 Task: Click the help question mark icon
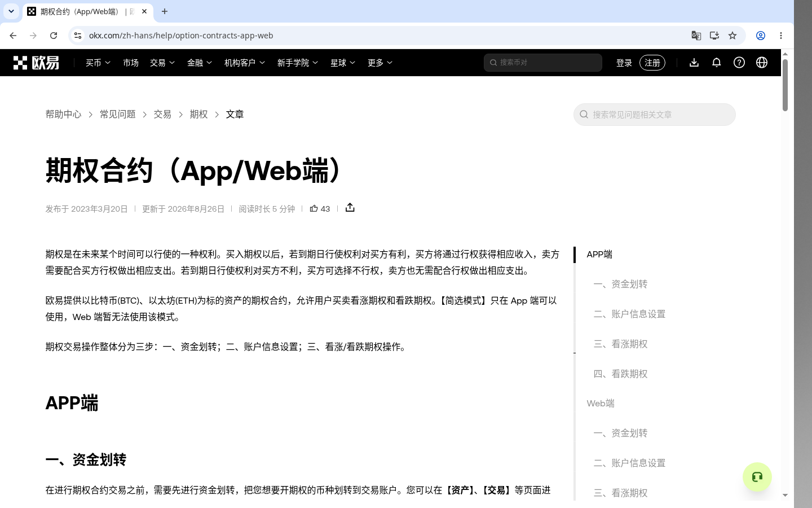coord(739,63)
